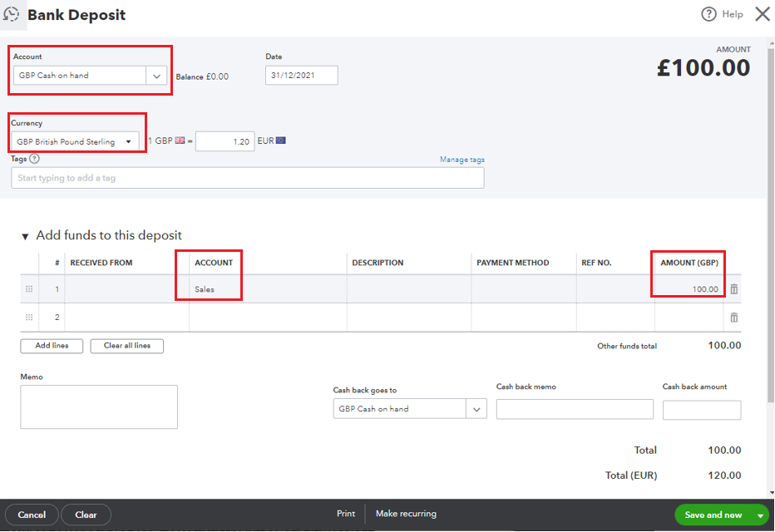Click the Cancel button
The height and width of the screenshot is (532, 775).
[32, 515]
